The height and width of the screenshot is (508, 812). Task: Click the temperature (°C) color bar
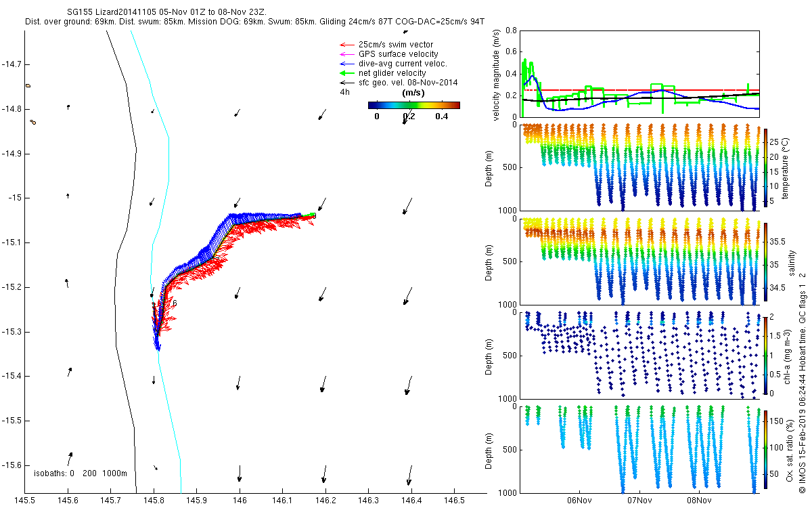(765, 169)
